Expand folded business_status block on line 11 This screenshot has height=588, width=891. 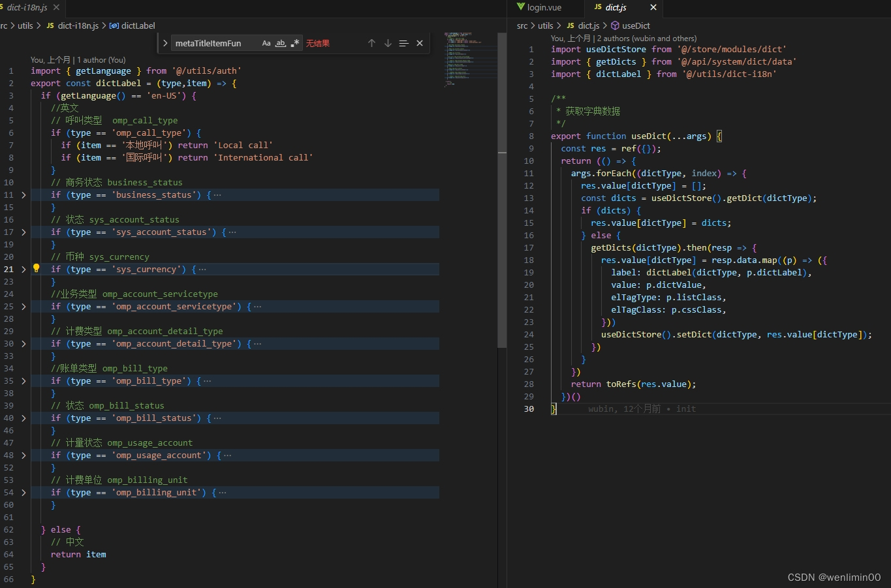pos(24,195)
